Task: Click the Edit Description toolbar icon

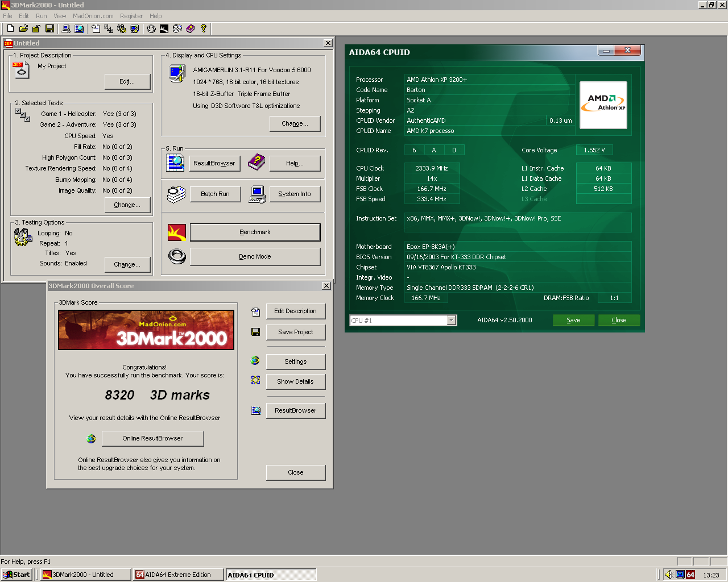Action: pyautogui.click(x=96, y=28)
